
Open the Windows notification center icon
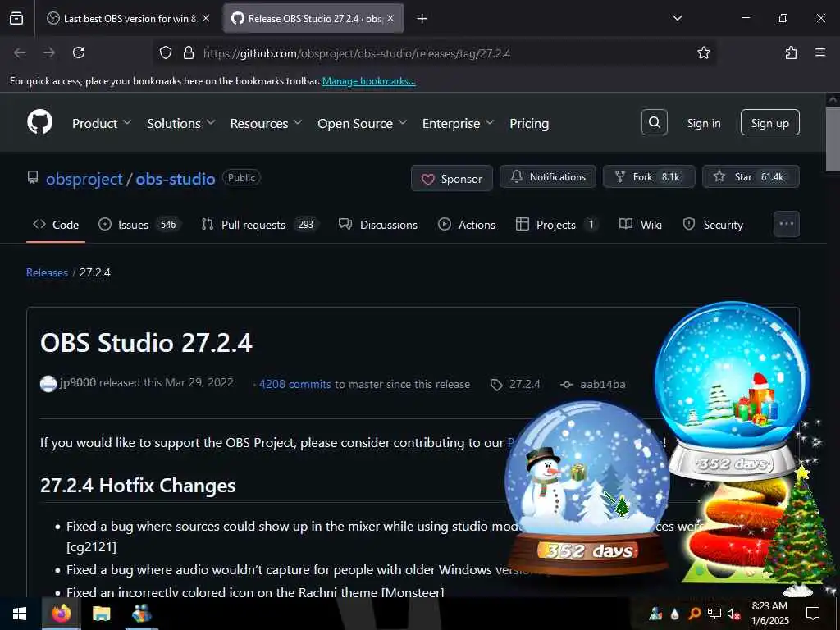coord(813,614)
